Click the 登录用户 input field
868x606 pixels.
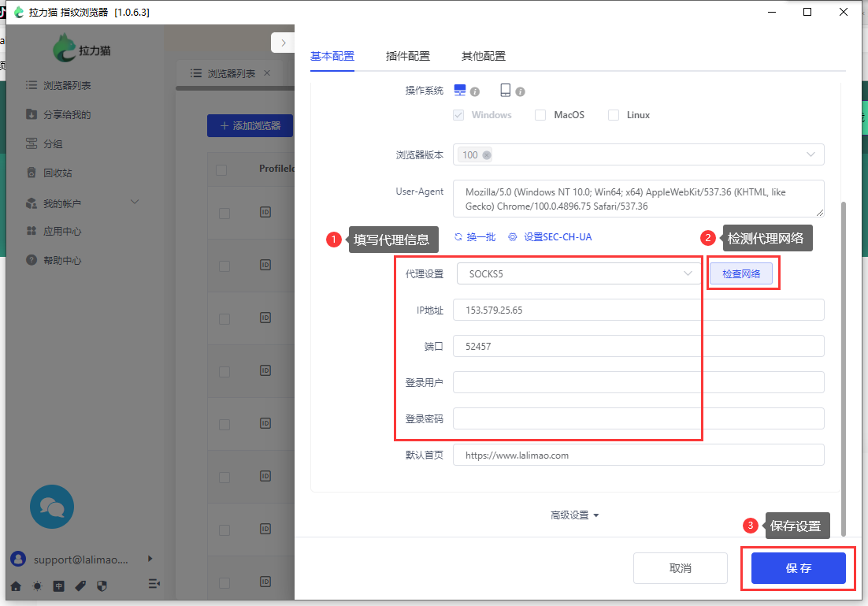638,382
